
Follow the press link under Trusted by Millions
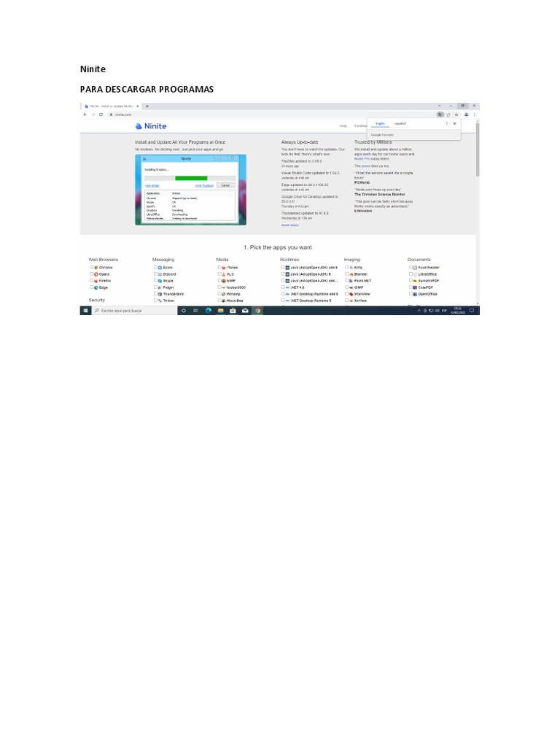coord(366,166)
